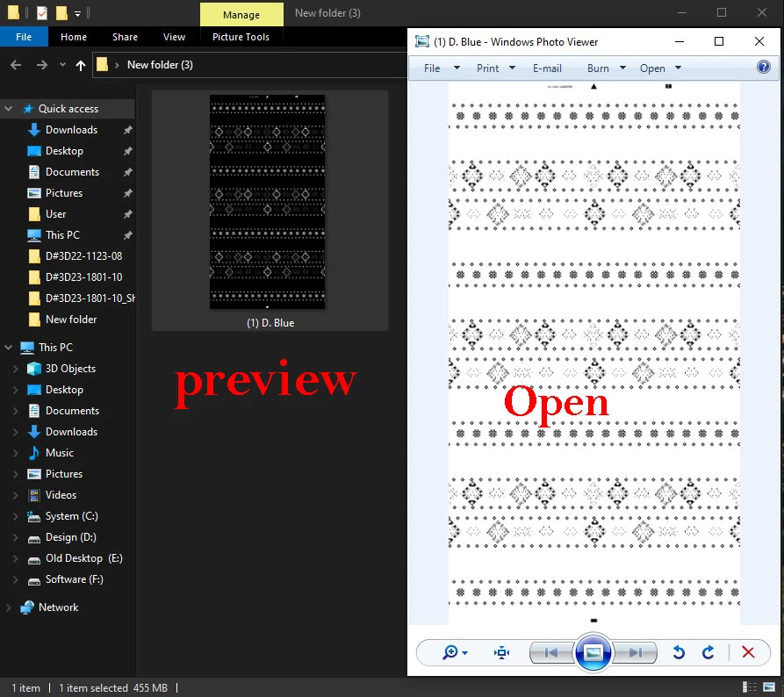The width and height of the screenshot is (784, 697).
Task: Open the File tab in Explorer
Action: point(24,37)
